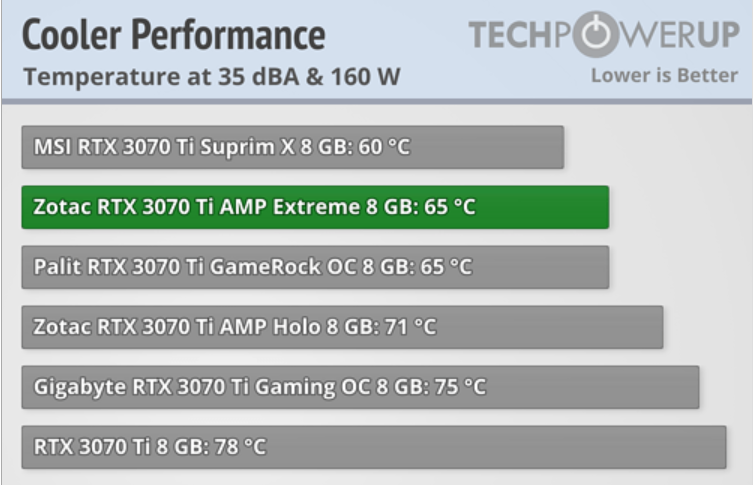This screenshot has width=753, height=485.
Task: Select the Palit GameRock OC bar
Action: point(314,267)
